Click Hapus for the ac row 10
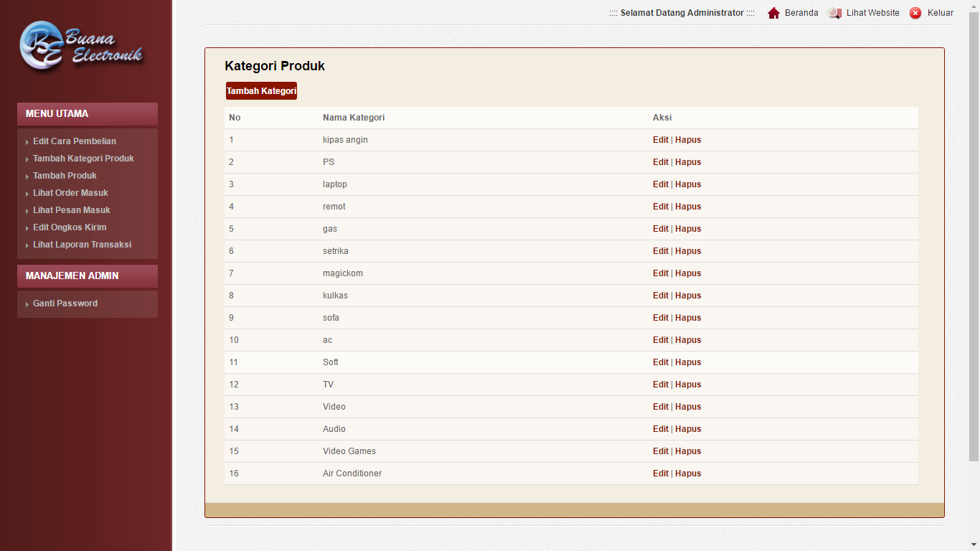 pos(688,340)
